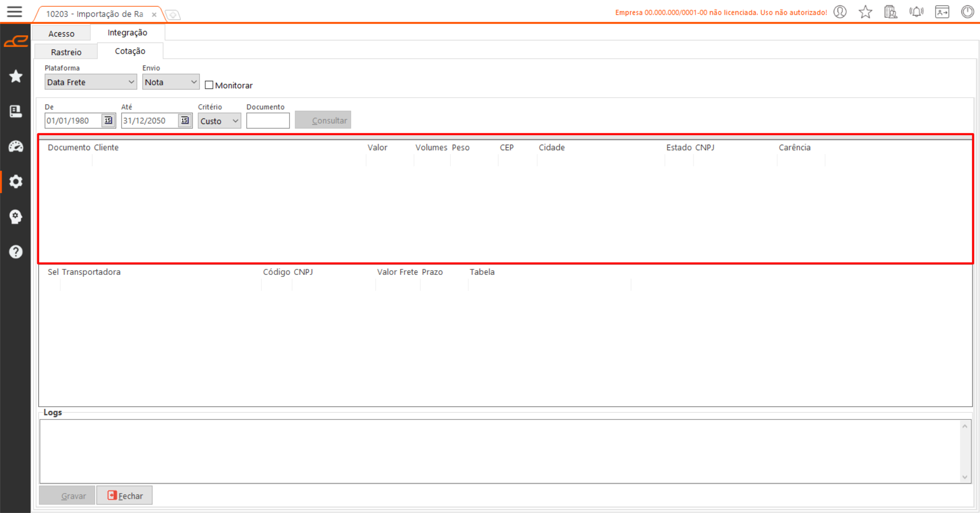Open calendar picker for De date

(x=108, y=121)
